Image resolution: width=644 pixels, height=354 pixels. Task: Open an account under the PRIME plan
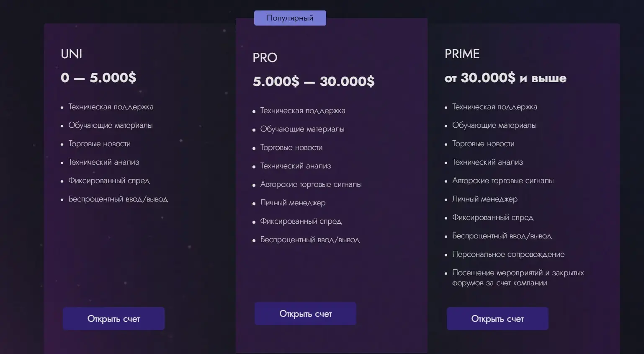pyautogui.click(x=497, y=318)
